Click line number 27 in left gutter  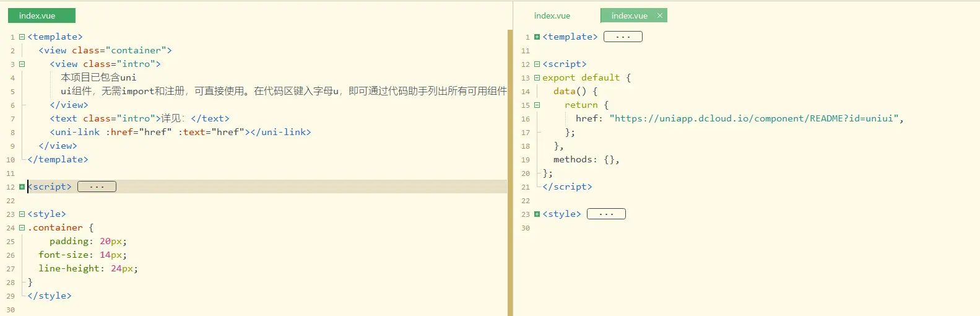[x=11, y=269]
